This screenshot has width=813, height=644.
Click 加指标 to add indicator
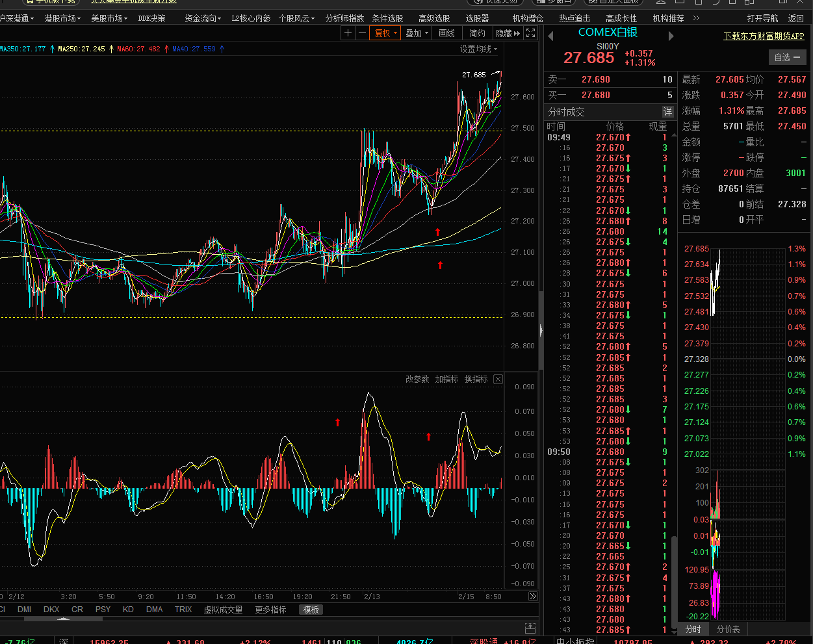446,379
